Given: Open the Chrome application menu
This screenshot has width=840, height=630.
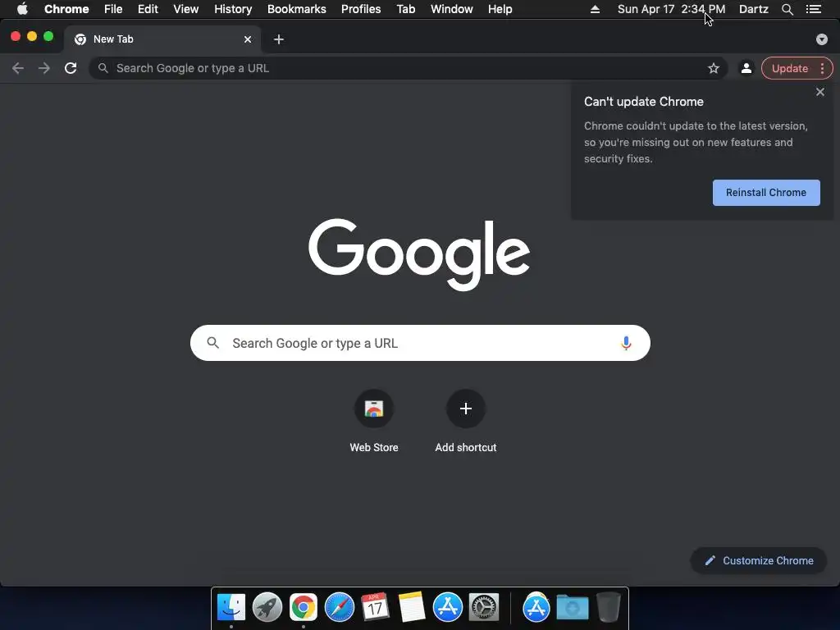Looking at the screenshot, I should [66, 9].
